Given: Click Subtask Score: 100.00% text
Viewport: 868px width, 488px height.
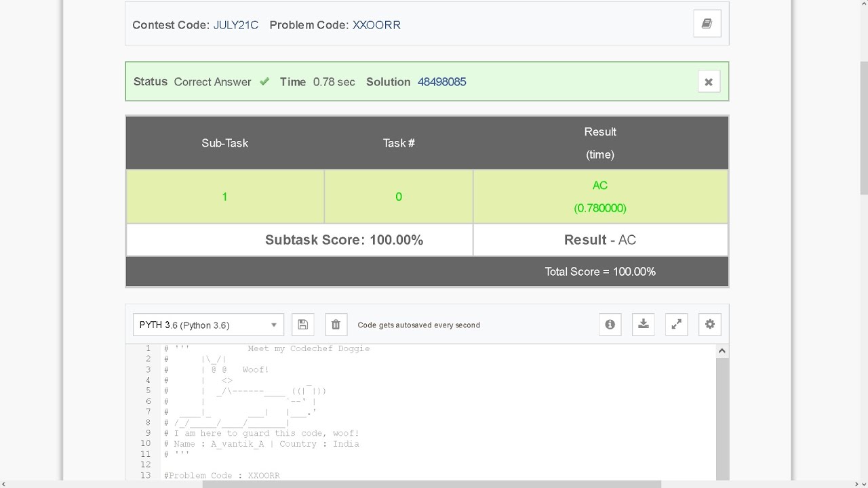Looking at the screenshot, I should [x=344, y=240].
